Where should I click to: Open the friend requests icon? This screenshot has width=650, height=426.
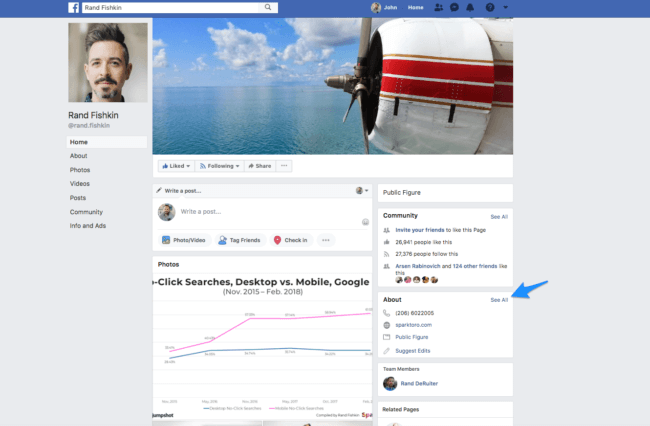coord(438,7)
